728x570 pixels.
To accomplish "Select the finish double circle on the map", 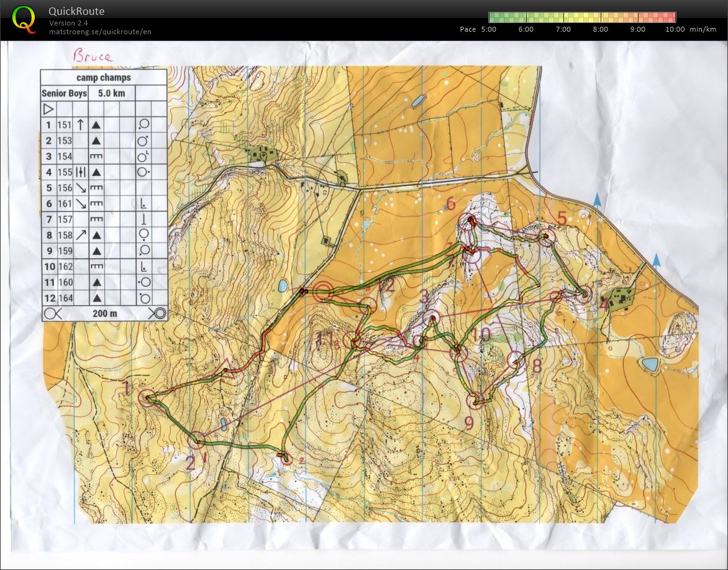I will click(323, 291).
